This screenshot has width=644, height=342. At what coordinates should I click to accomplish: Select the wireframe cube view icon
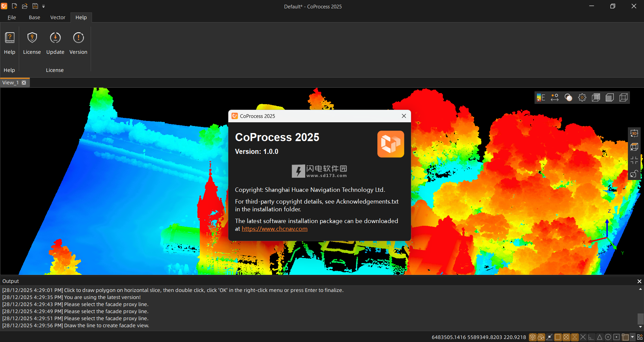tap(624, 98)
